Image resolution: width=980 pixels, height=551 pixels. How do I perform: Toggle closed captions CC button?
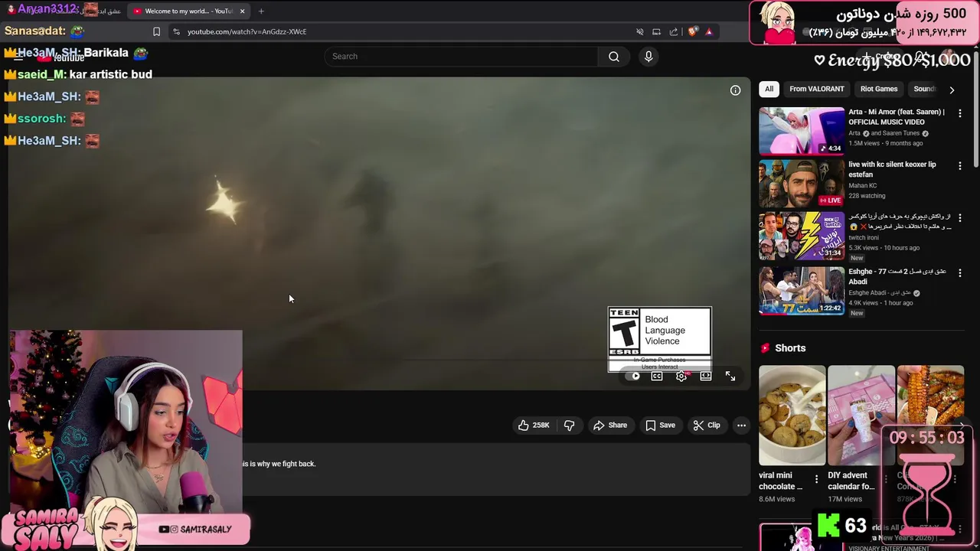pos(657,376)
